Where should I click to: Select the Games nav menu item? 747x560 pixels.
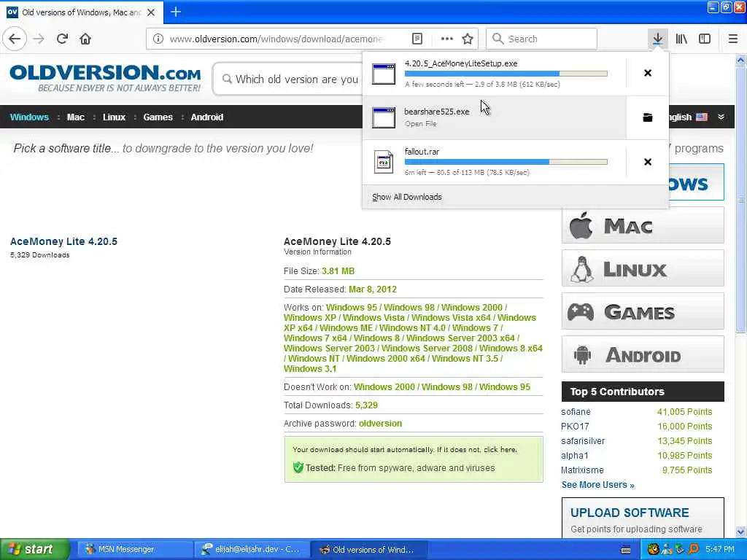click(x=158, y=117)
